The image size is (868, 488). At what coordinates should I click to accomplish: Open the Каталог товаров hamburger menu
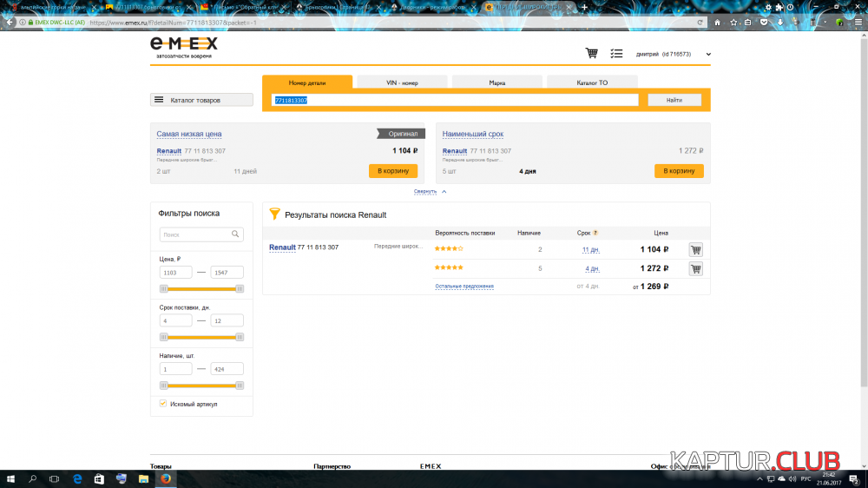201,100
